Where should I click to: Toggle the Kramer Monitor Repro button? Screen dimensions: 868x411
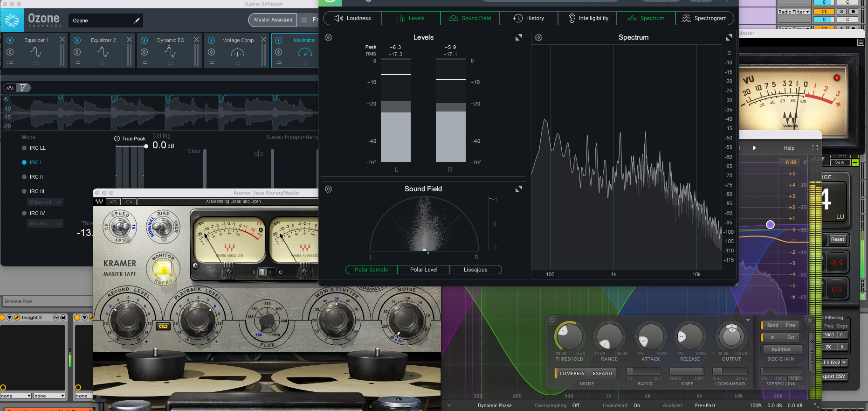(163, 269)
